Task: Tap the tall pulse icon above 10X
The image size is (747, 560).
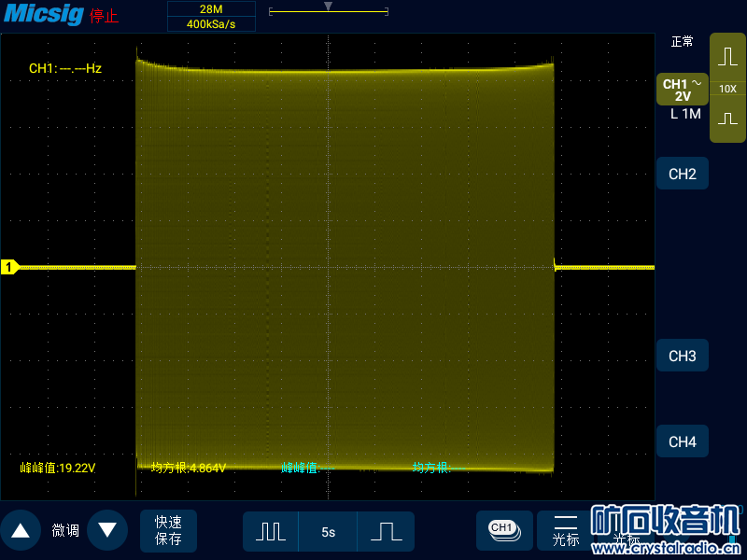Action: (x=727, y=57)
